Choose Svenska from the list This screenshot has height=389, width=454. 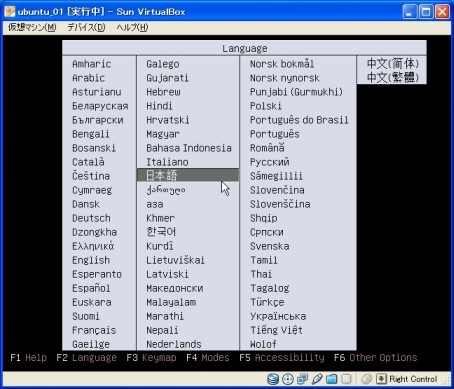270,246
